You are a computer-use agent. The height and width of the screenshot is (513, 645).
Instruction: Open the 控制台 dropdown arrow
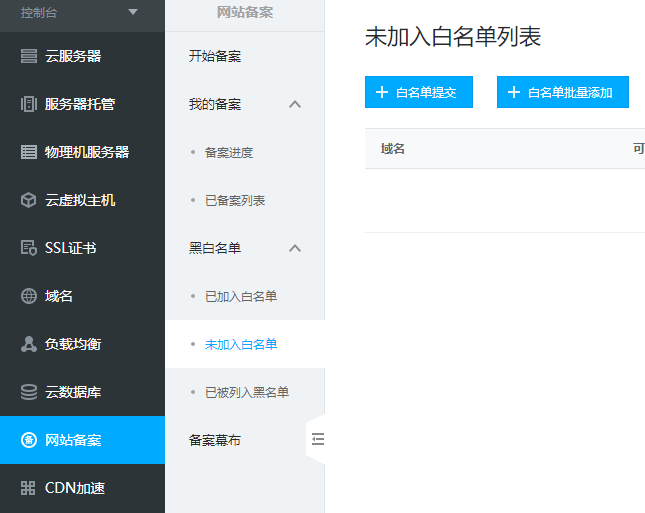pos(133,12)
